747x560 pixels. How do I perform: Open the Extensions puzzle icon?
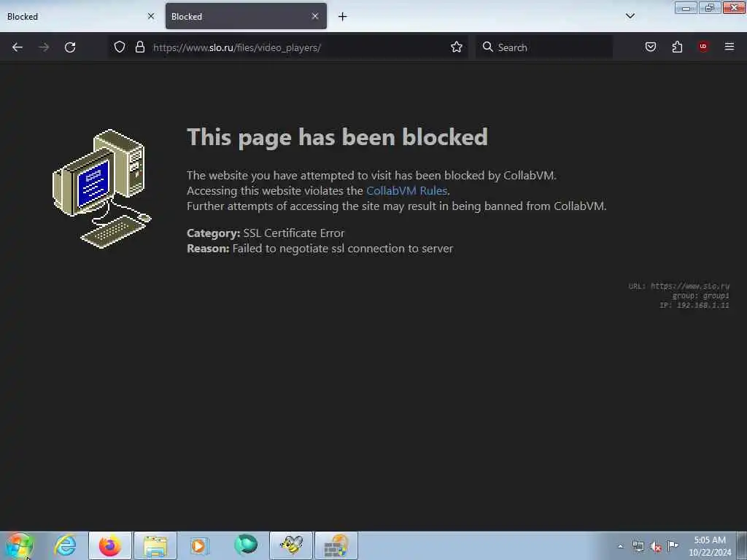point(677,47)
